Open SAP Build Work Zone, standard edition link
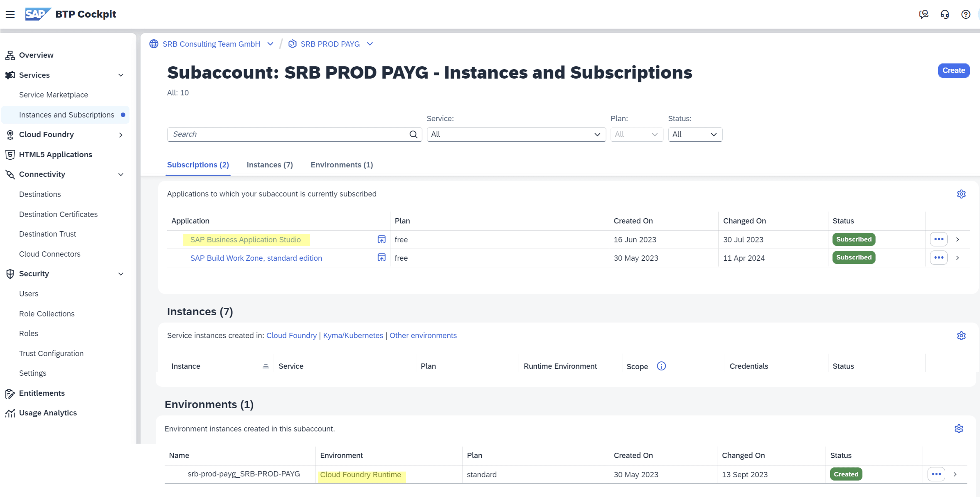Image resolution: width=980 pixels, height=501 pixels. [256, 258]
